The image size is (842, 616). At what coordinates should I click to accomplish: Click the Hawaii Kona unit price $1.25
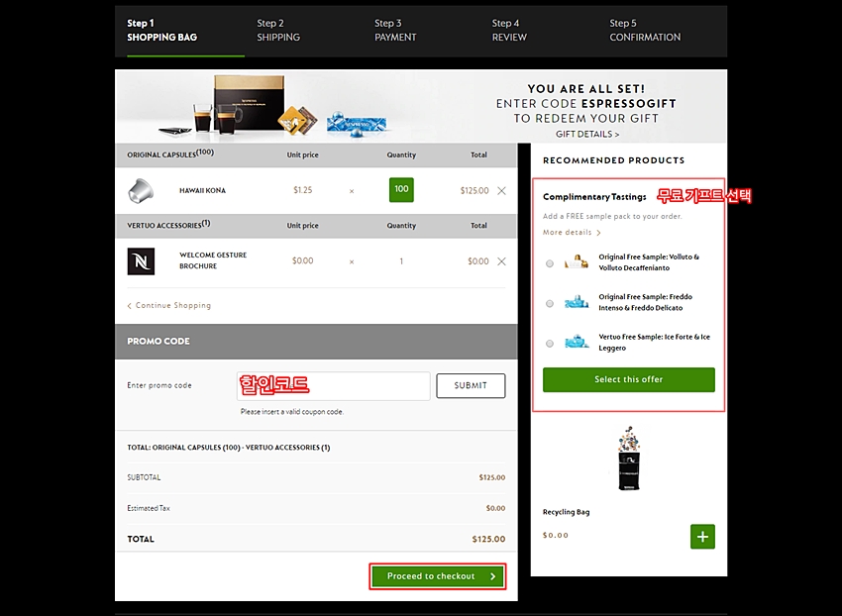coord(302,190)
